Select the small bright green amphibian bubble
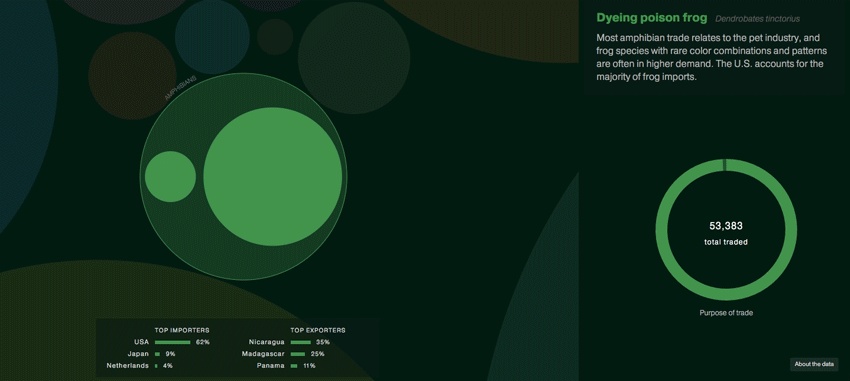The height and width of the screenshot is (381, 850). (x=170, y=177)
